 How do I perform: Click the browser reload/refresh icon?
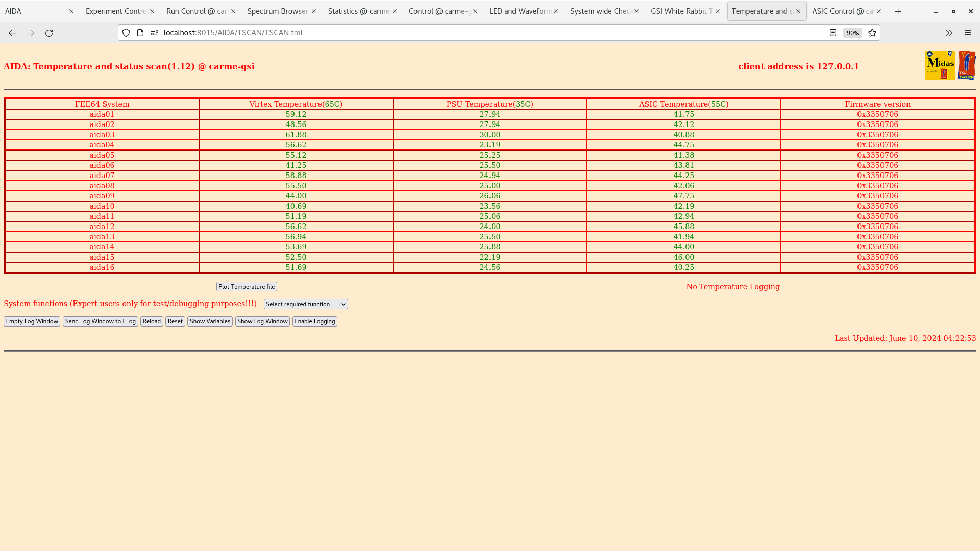coord(49,32)
